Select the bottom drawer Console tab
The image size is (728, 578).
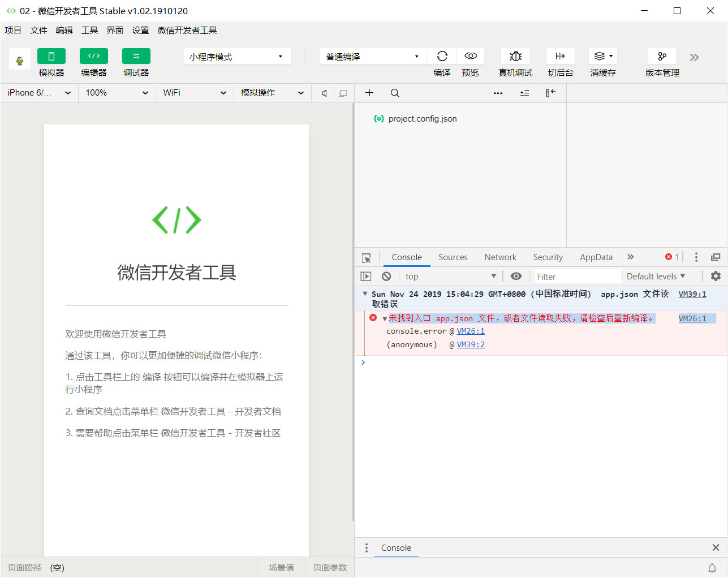(x=396, y=547)
